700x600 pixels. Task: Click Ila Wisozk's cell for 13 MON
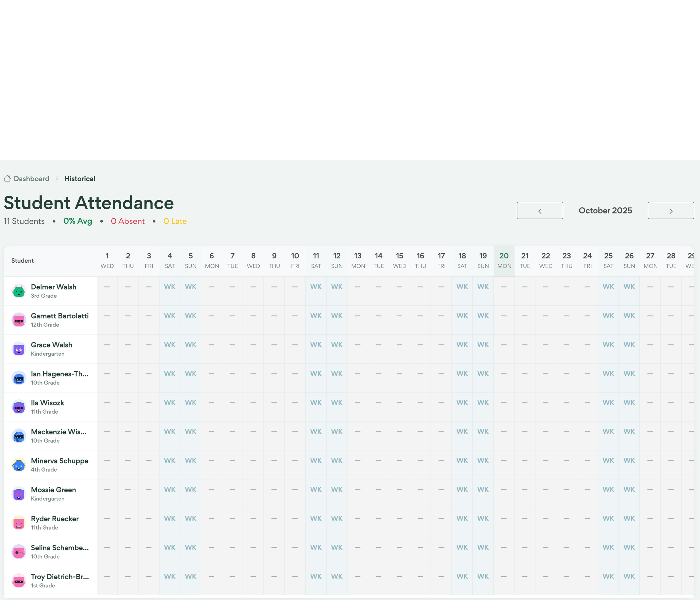click(358, 403)
